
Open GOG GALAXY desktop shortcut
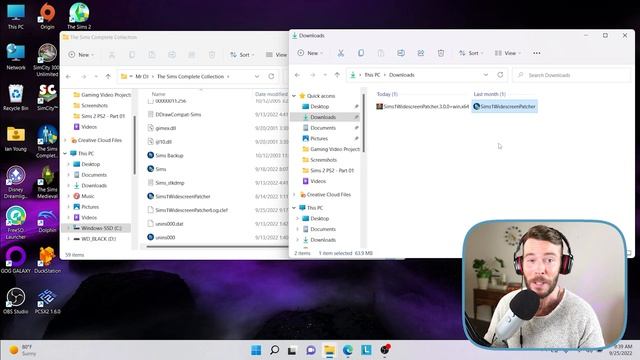[16, 260]
